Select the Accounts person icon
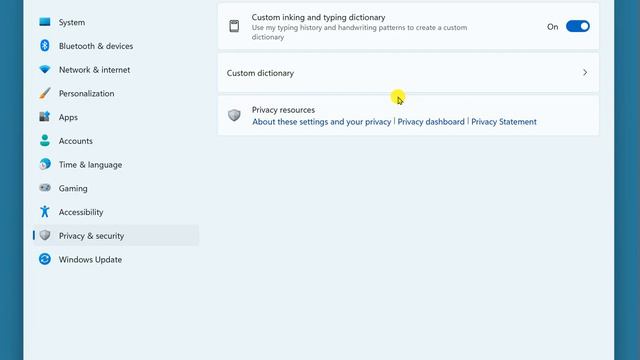640x360 pixels. pyautogui.click(x=44, y=140)
